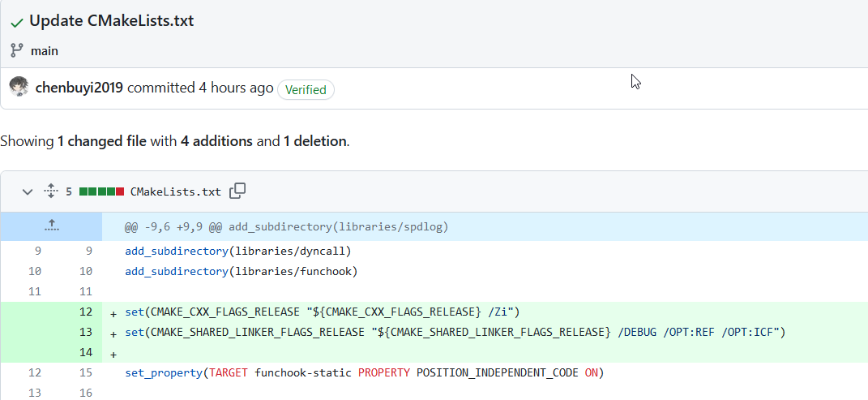Click the CMakeLists.txt file name link

point(176,191)
